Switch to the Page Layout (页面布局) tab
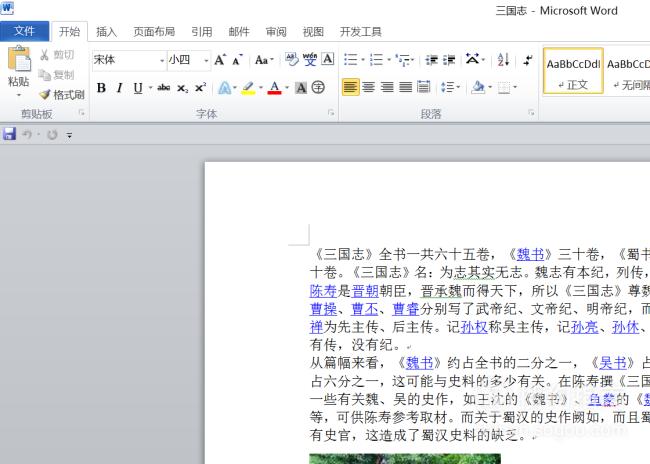The image size is (650, 464). 154,32
